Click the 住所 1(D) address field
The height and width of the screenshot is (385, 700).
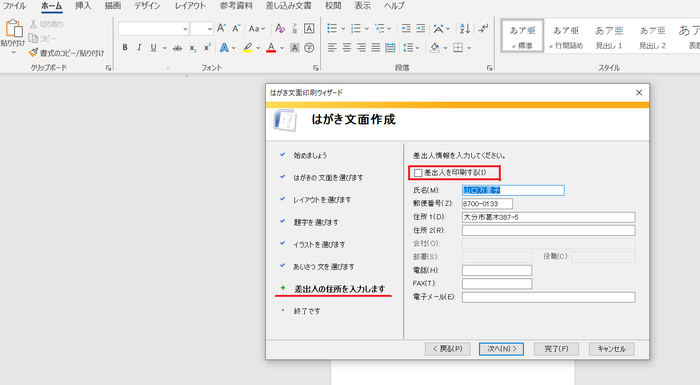tap(548, 217)
